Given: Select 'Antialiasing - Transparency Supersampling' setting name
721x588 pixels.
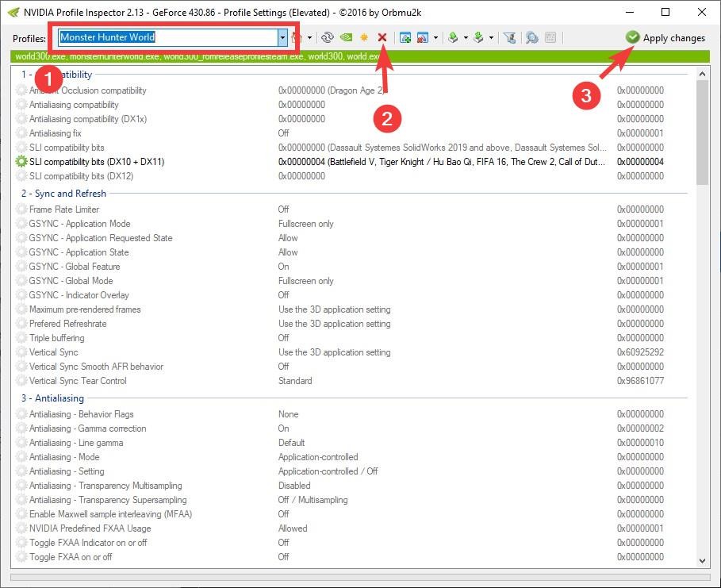Looking at the screenshot, I should pos(108,500).
